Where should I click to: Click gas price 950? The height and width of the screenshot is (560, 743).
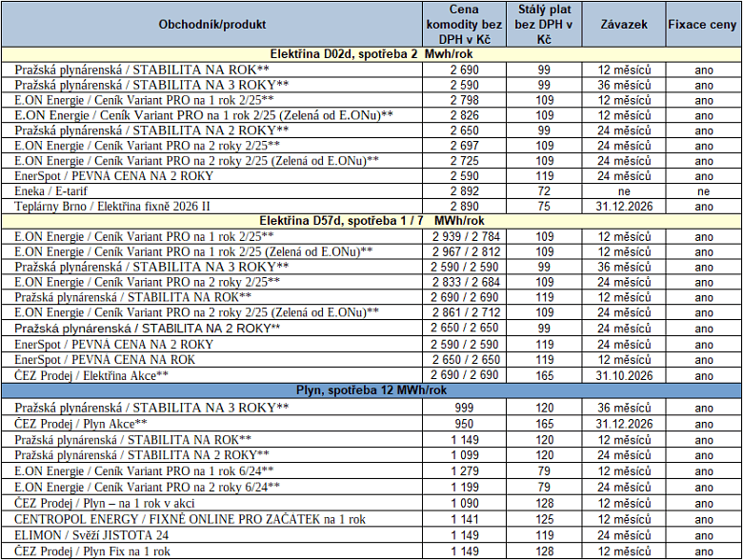click(465, 424)
